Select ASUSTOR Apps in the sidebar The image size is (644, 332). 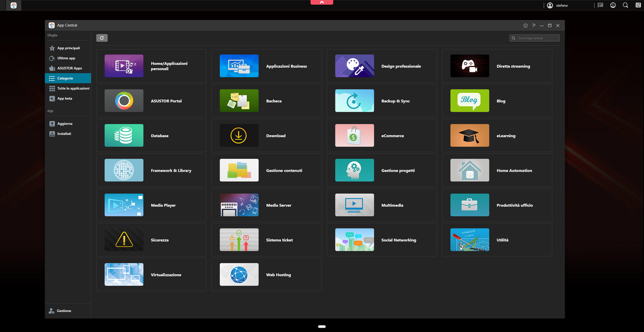tap(68, 68)
